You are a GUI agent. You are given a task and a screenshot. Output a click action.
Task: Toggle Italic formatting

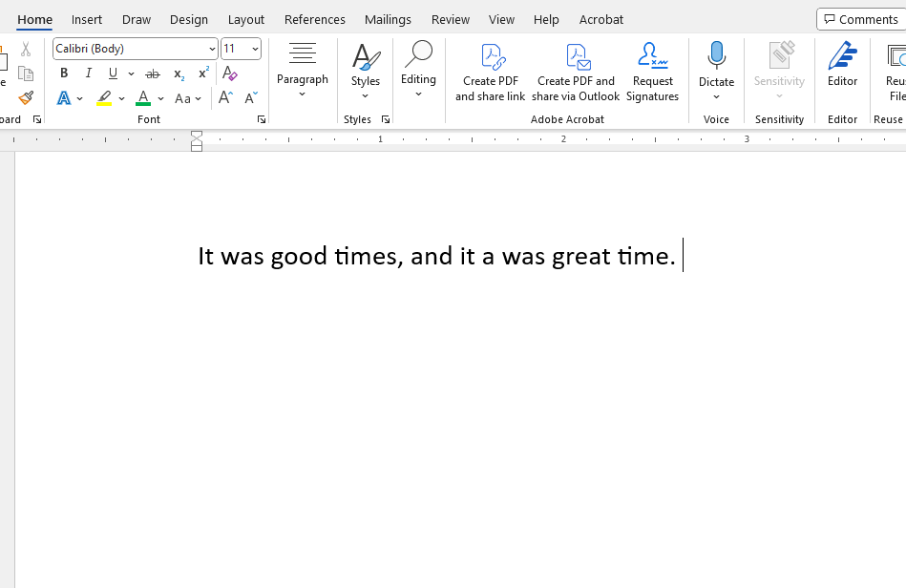coord(89,73)
